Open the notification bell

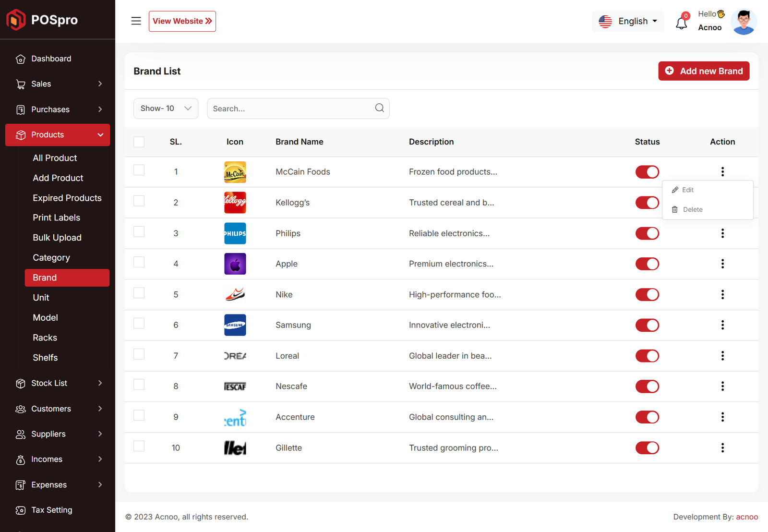[681, 23]
